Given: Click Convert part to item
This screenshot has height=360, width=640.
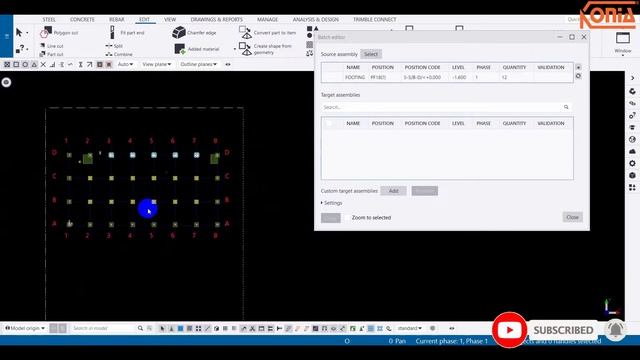Looking at the screenshot, I should point(267,33).
